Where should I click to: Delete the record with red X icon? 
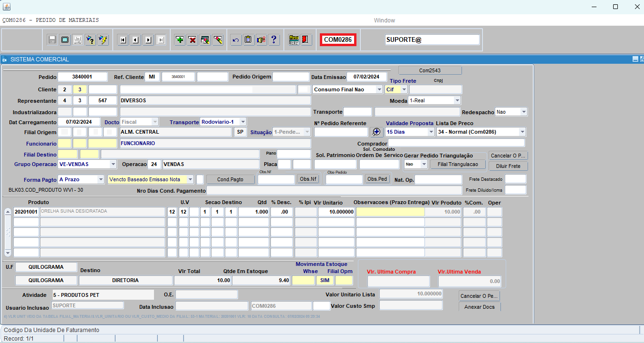192,40
